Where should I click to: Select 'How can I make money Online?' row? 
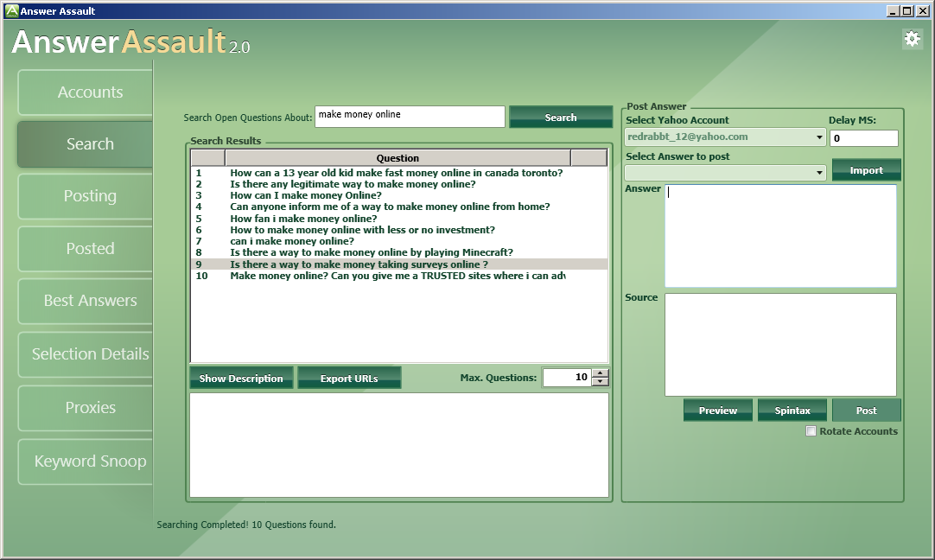coord(399,195)
